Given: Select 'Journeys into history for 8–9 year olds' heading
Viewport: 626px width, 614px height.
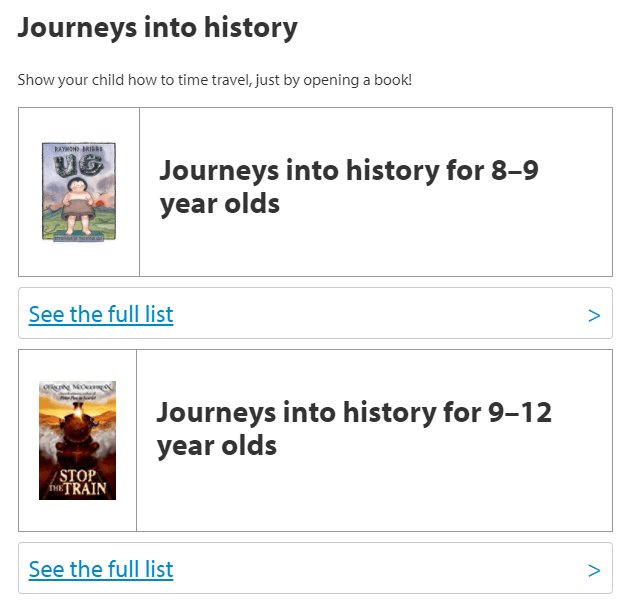Looking at the screenshot, I should pyautogui.click(x=349, y=187).
